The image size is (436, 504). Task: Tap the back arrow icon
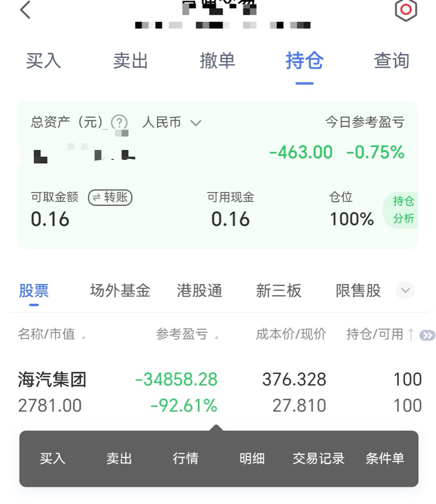click(25, 10)
